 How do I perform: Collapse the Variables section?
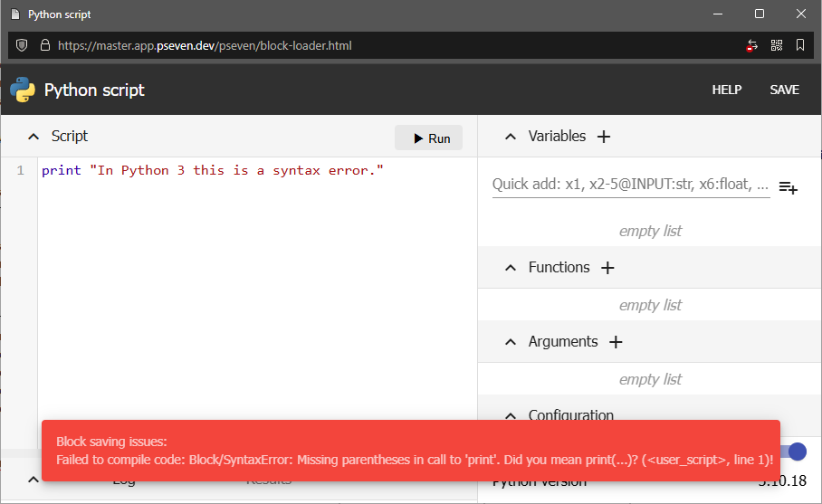point(511,137)
